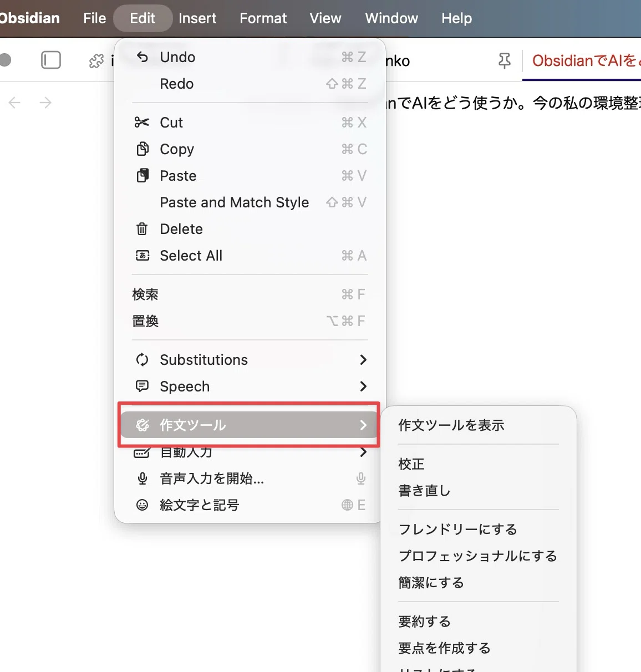
Task: Open the Format menu
Action: click(263, 18)
